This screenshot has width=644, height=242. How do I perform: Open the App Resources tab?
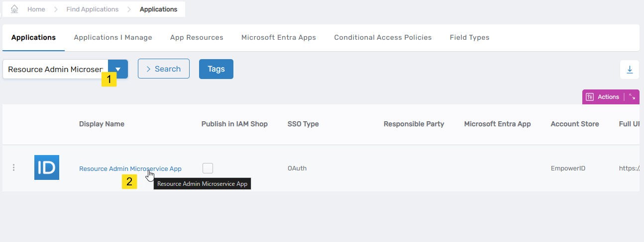(x=197, y=37)
